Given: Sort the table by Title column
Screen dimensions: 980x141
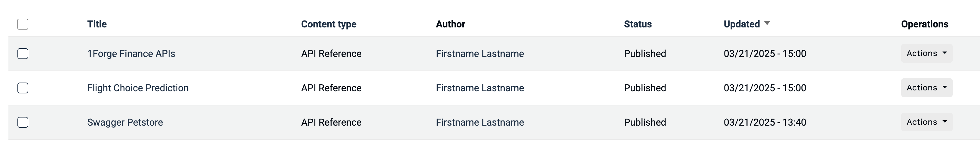Looking at the screenshot, I should pyautogui.click(x=97, y=24).
